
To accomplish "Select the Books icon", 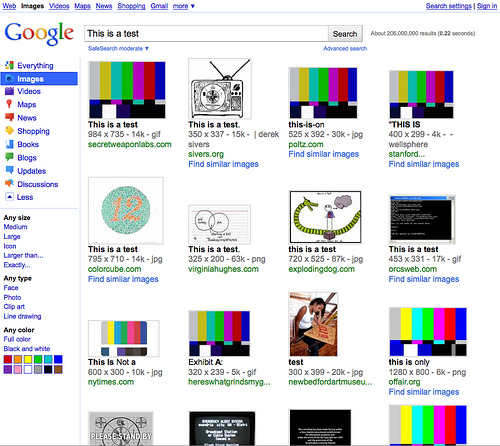I will [9, 144].
